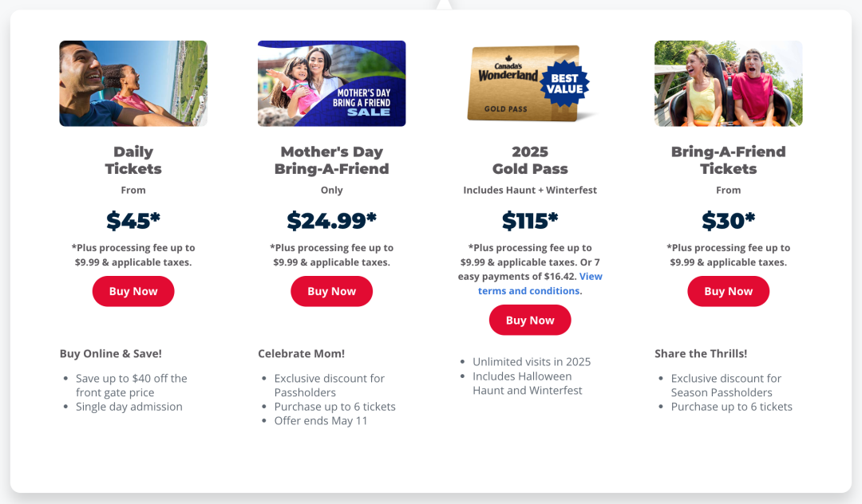
Task: Click the $115 Gold Pass price
Action: point(530,221)
